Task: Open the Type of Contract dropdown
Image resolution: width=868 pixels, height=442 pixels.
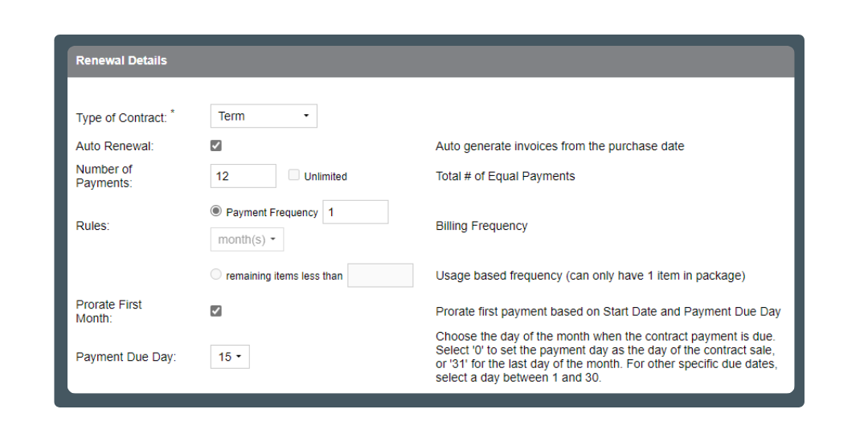Action: (264, 116)
